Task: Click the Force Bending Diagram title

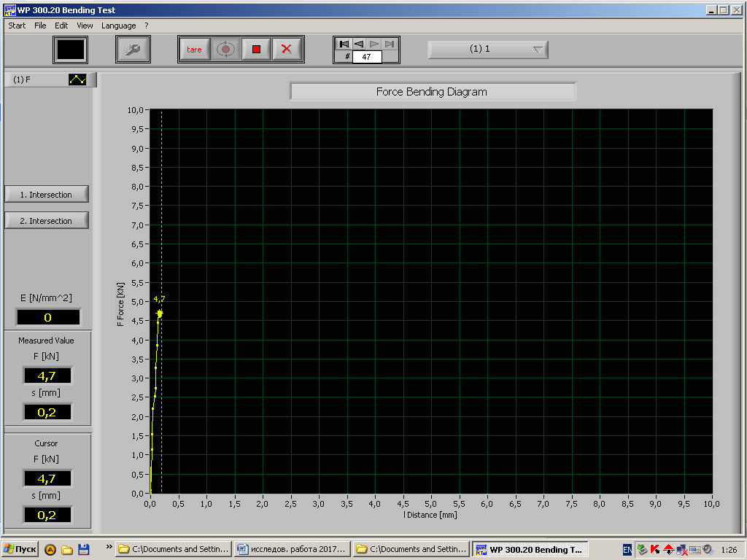Action: pyautogui.click(x=433, y=92)
